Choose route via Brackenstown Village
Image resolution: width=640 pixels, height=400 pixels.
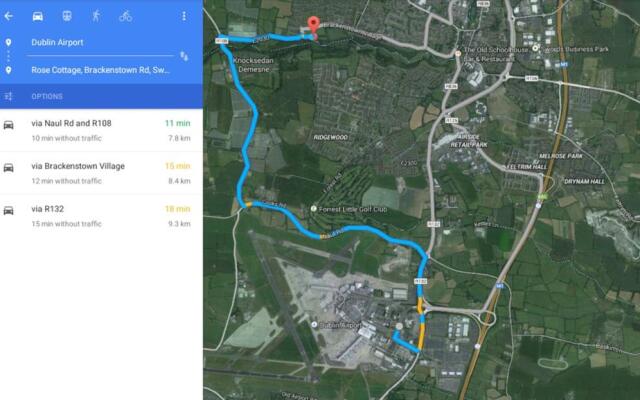click(101, 173)
